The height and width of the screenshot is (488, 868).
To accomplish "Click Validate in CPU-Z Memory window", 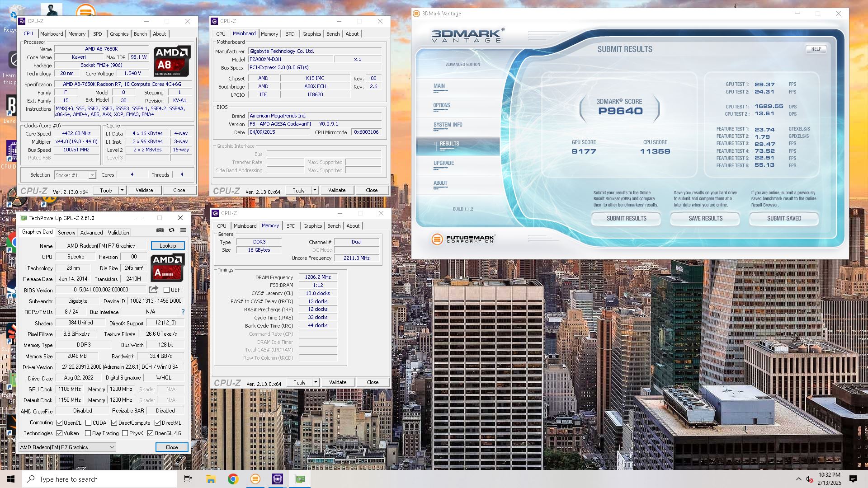I will coord(338,382).
